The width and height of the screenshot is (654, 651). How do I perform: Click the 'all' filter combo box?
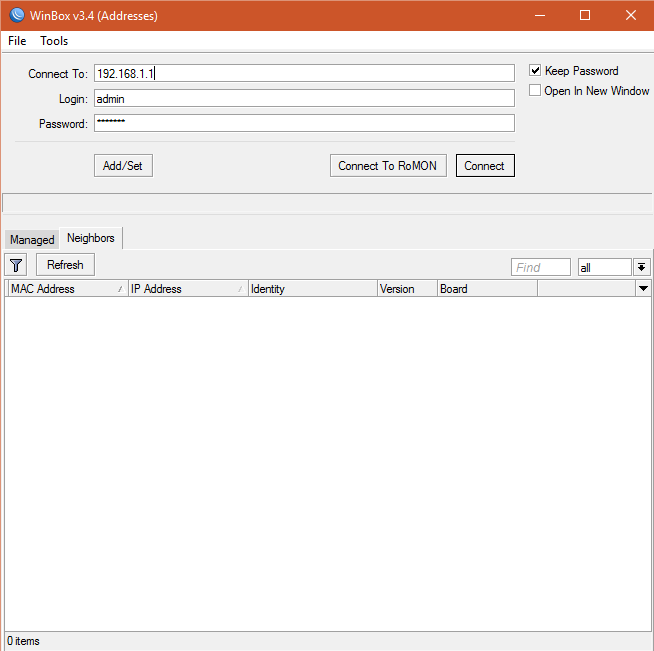click(x=604, y=267)
